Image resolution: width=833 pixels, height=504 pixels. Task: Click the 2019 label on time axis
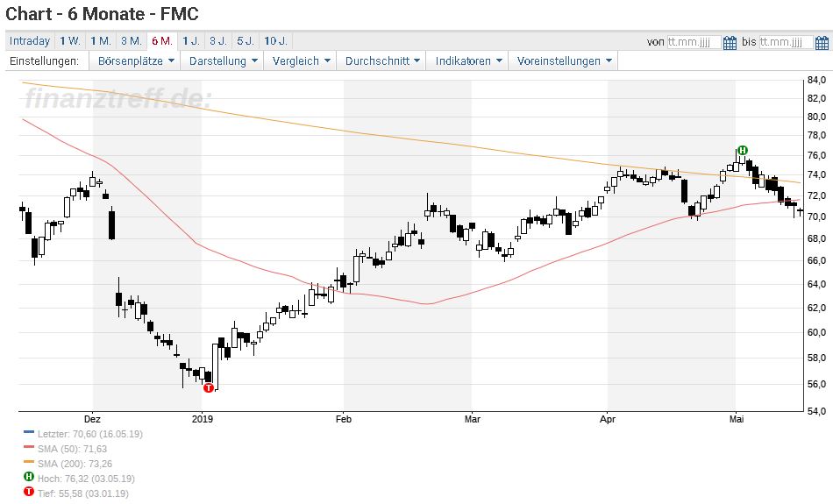pos(203,419)
